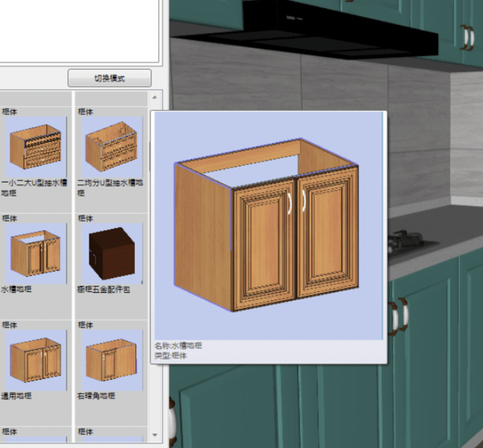
Task: Click the 名称:水槽地柜 text in preview popup
Action: point(178,346)
